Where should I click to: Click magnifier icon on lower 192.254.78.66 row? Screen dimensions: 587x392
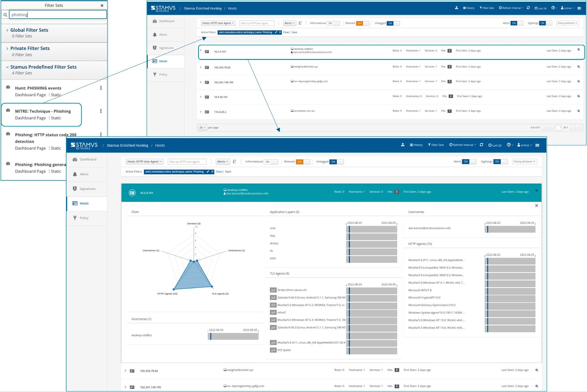click(x=536, y=370)
